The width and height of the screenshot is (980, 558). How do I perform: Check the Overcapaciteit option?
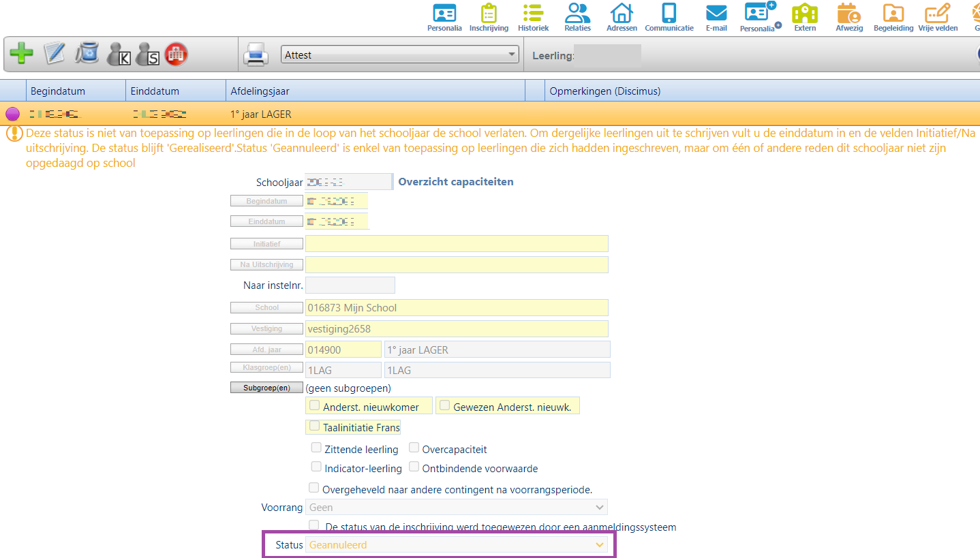point(414,448)
